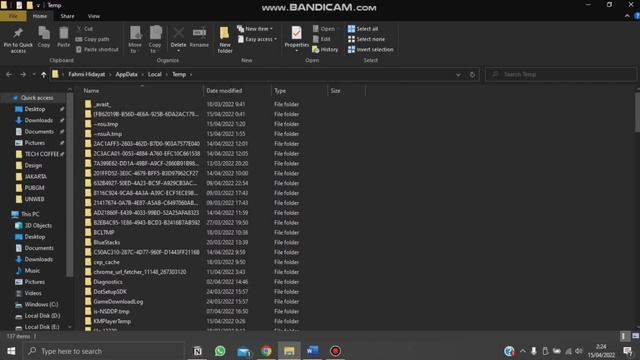Sort by the Date modified column
Image resolution: width=640 pixels, height=360 pixels.
coord(237,91)
